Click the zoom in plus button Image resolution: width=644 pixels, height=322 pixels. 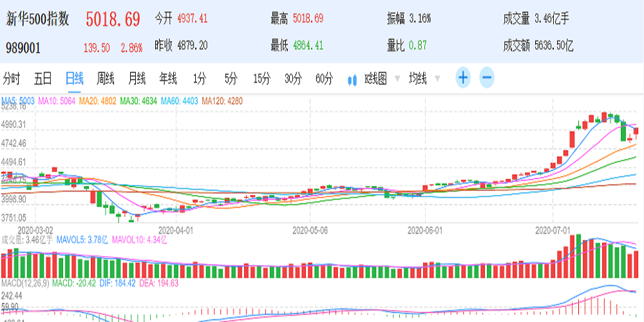[x=463, y=79]
